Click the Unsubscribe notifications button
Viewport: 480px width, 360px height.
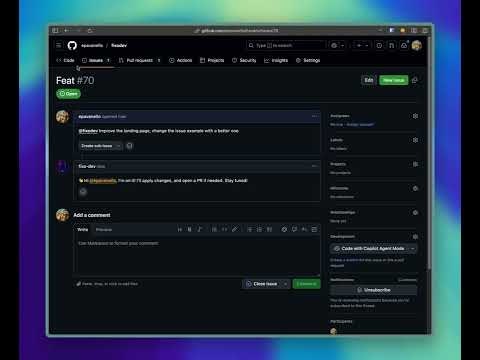[373, 290]
